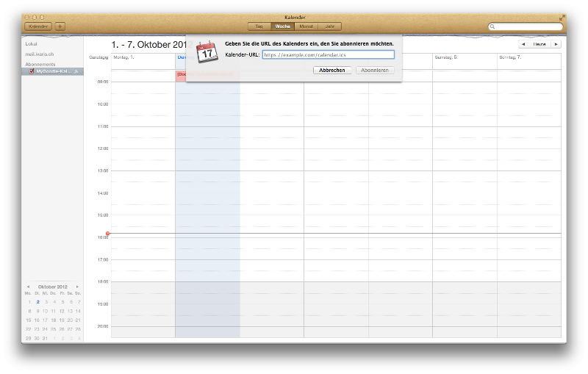Uncheck the MyDoodle calendar checkbox
This screenshot has width=588, height=374.
click(x=32, y=71)
